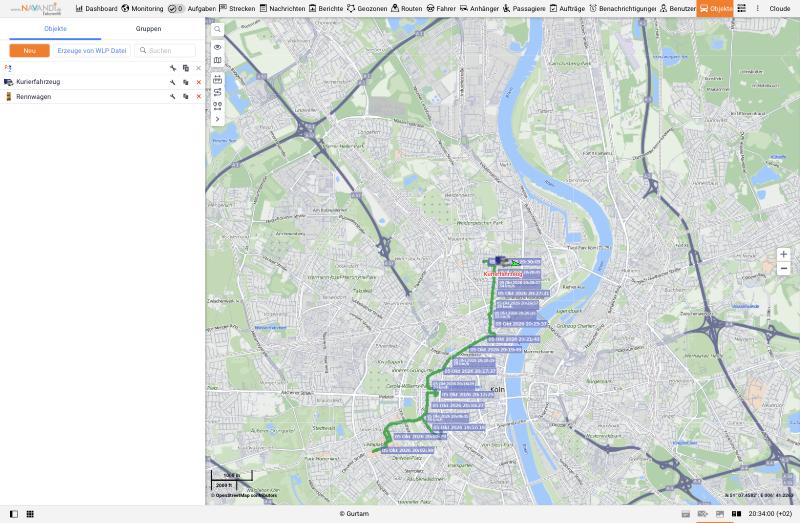Open properties wrench for Rennwagen

pos(172,96)
